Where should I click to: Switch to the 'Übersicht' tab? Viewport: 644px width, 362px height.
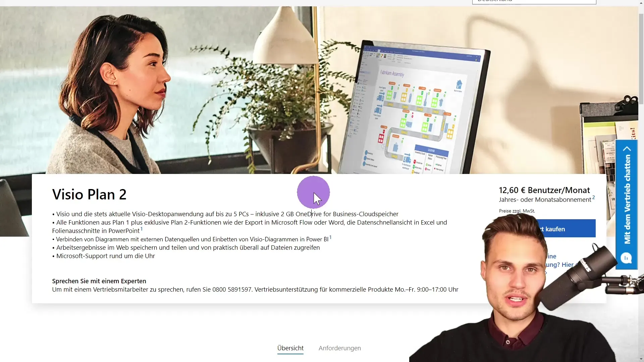coord(290,348)
